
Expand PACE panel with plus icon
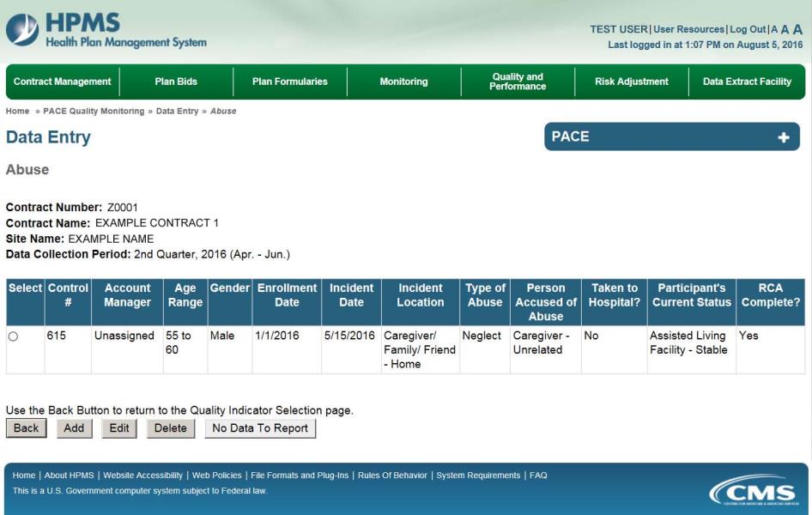tap(784, 137)
